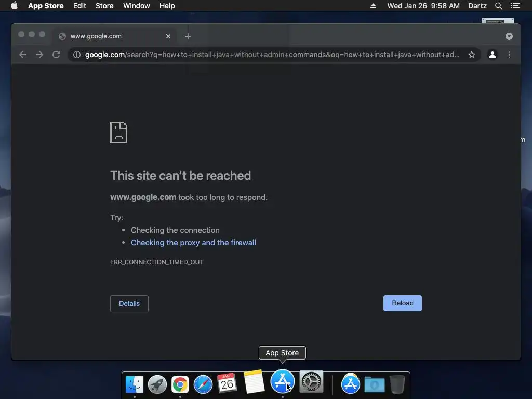Reload page with the toolbar refresh icon

click(x=56, y=55)
